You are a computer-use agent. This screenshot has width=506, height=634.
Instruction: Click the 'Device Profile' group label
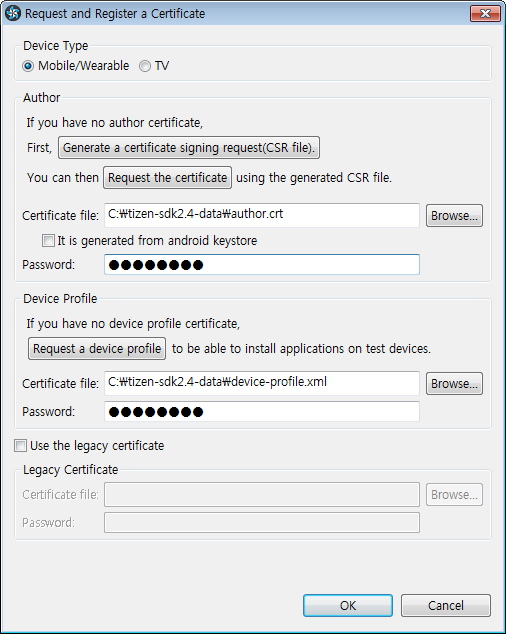(x=60, y=298)
